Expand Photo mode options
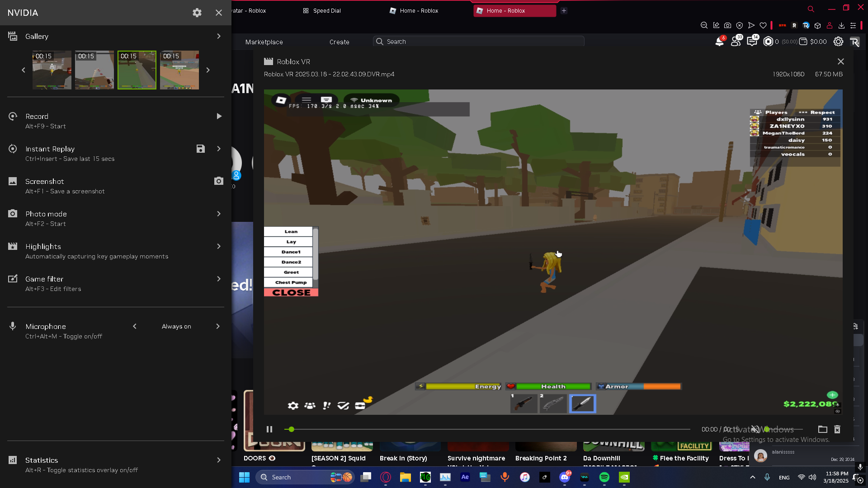The height and width of the screenshot is (488, 868). (x=219, y=214)
